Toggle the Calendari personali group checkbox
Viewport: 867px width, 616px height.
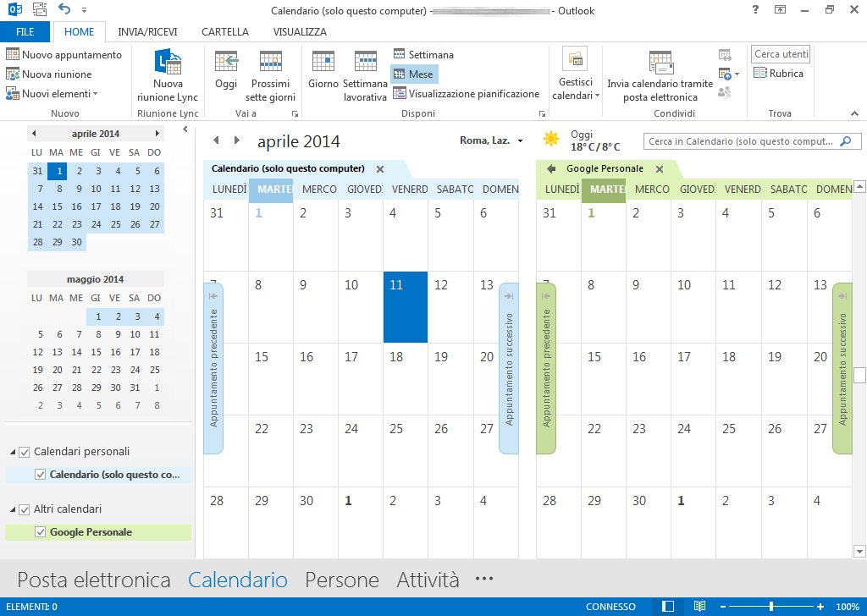click(24, 452)
